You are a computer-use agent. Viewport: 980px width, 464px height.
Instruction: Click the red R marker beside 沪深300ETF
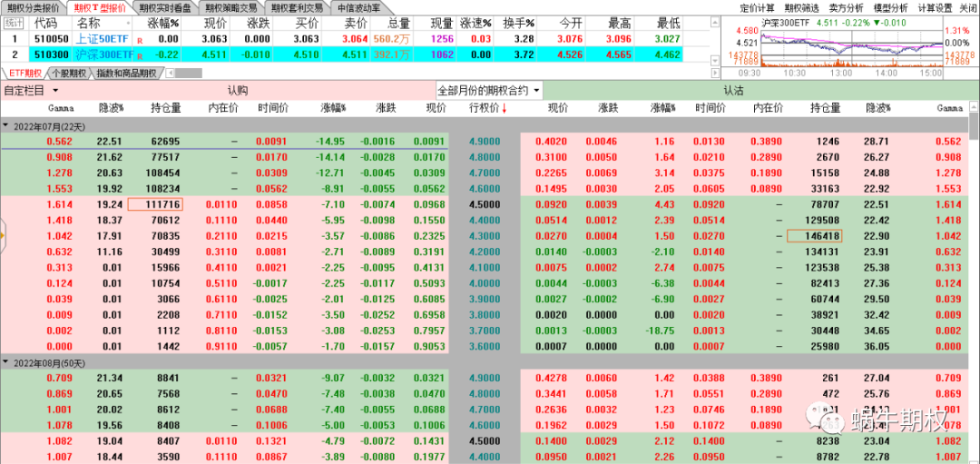point(140,55)
